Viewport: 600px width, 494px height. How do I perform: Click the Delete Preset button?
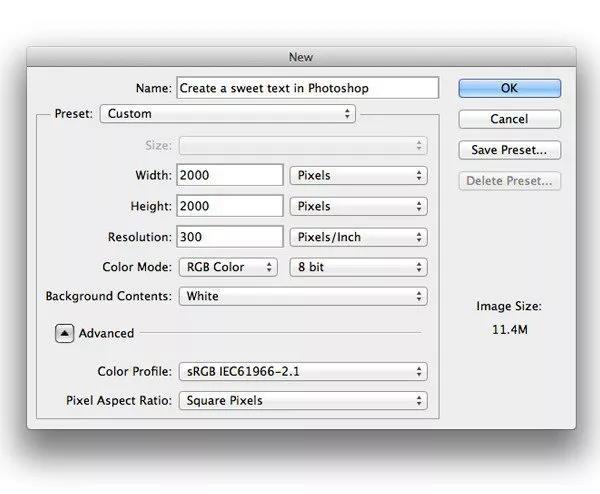(509, 181)
